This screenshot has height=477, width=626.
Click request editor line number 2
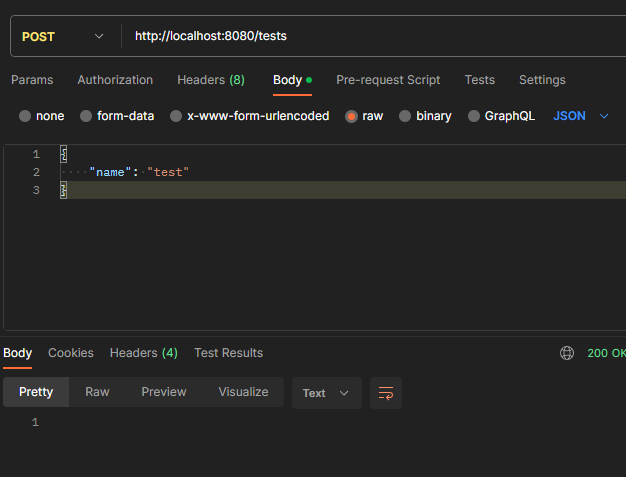(x=36, y=172)
